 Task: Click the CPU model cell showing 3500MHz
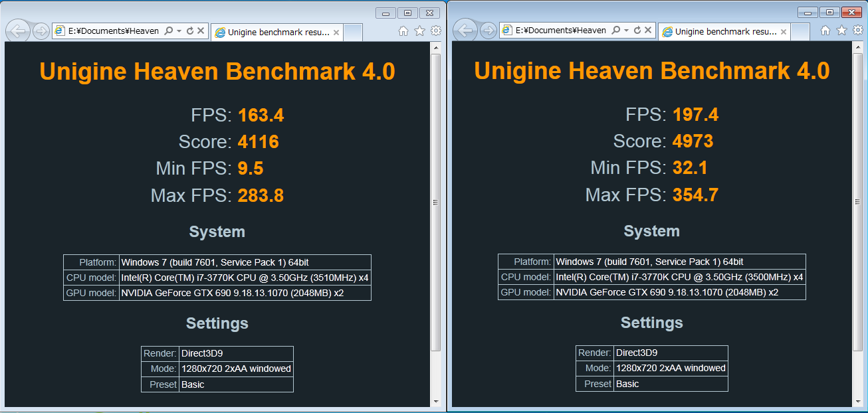[679, 277]
